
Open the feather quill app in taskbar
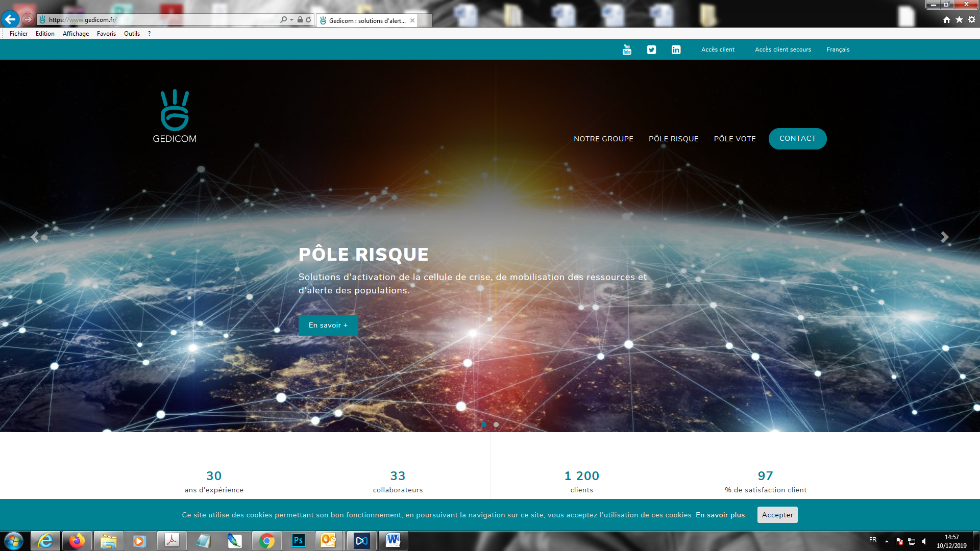tap(234, 541)
